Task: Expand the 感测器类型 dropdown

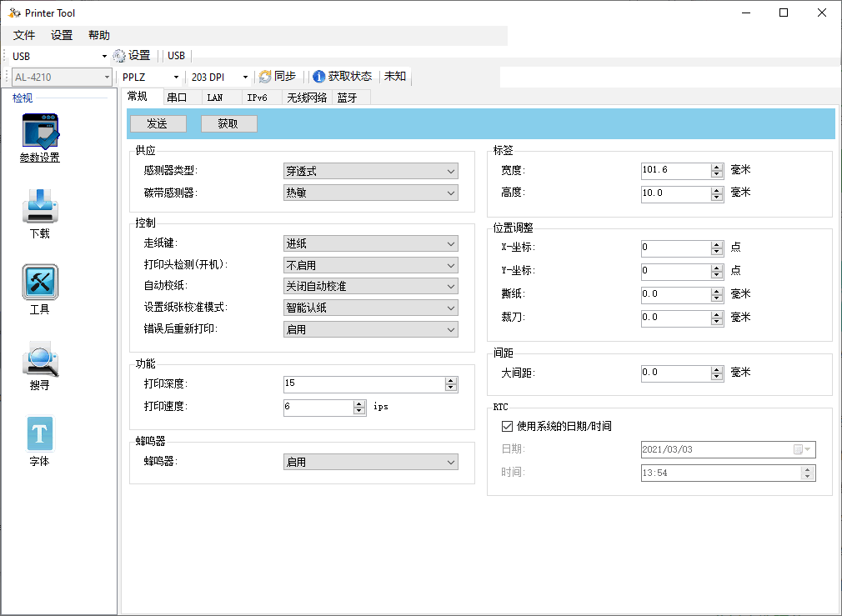Action: (370, 172)
